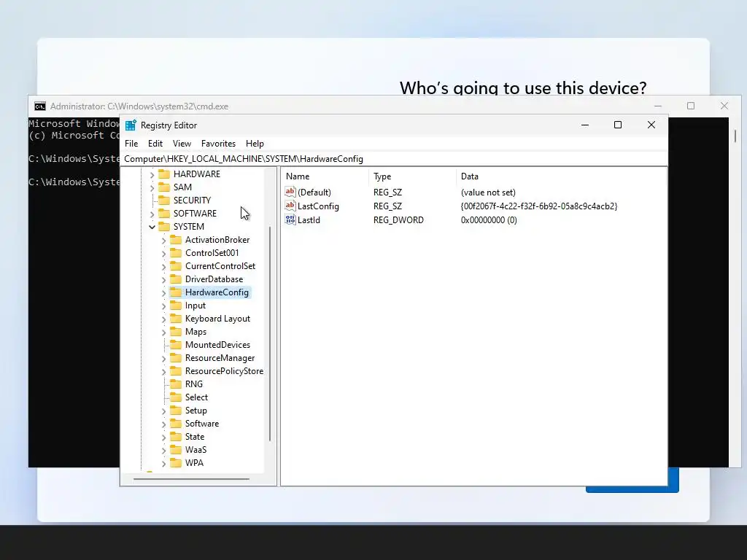Select the SAM folder icon

click(164, 187)
